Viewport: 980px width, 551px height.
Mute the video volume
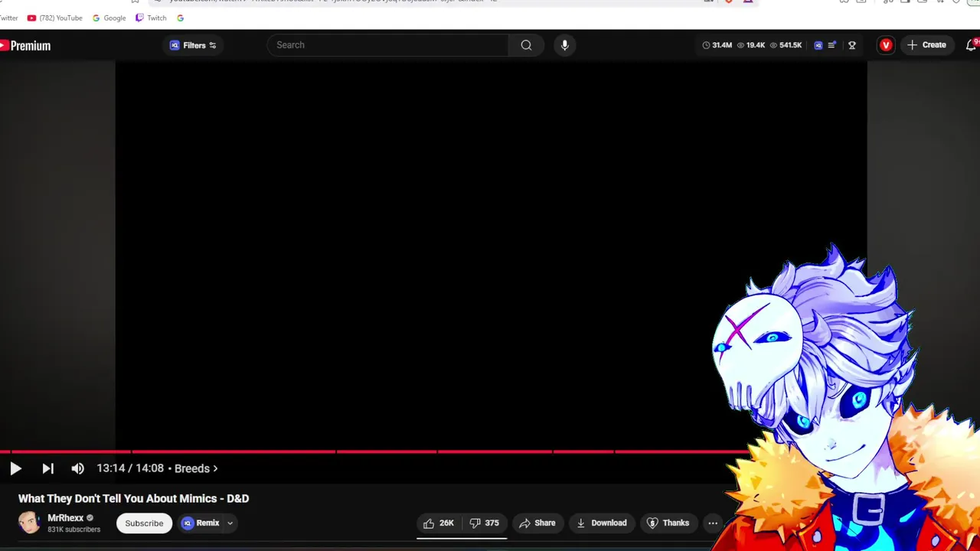[x=77, y=468]
